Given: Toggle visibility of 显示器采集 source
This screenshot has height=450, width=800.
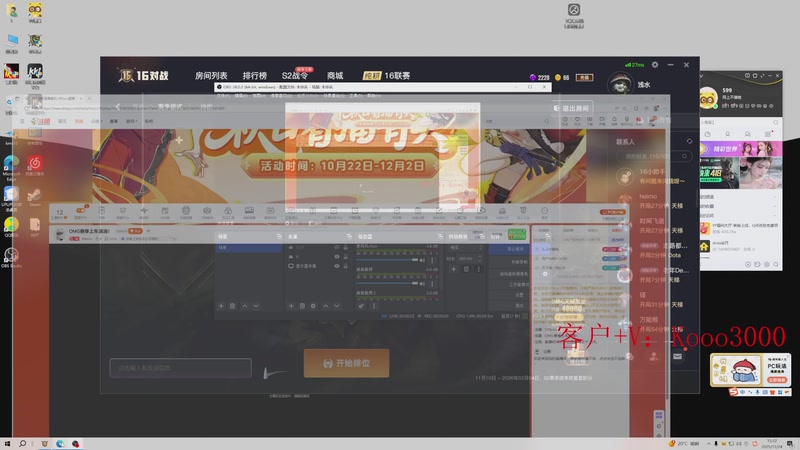Looking at the screenshot, I should [337, 266].
